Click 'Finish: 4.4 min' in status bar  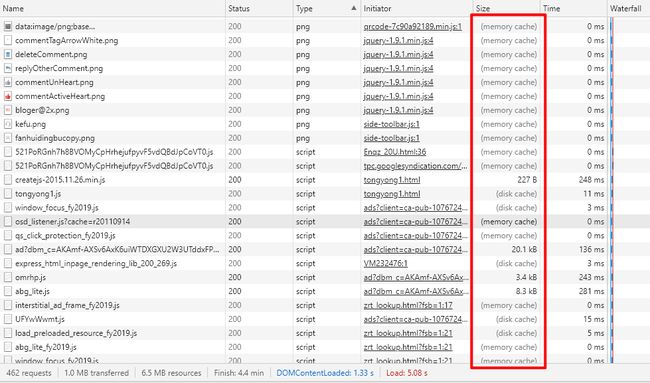pos(239,373)
